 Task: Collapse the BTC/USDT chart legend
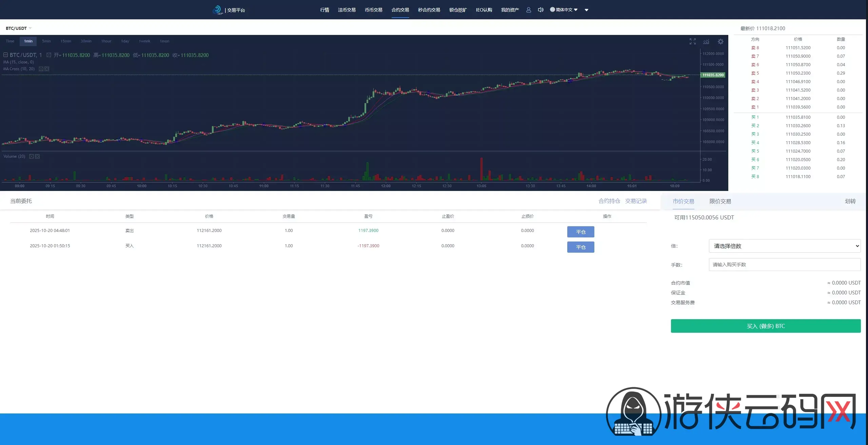pos(5,55)
